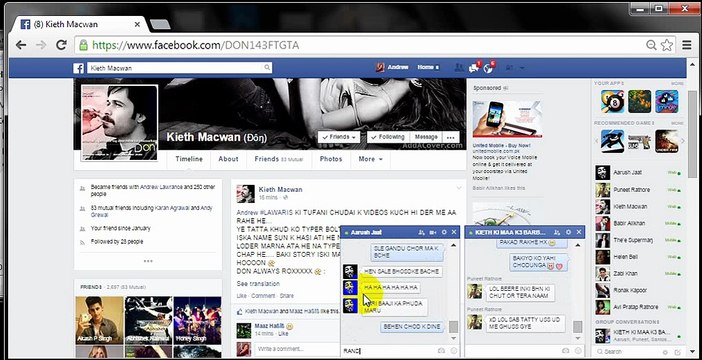The height and width of the screenshot is (360, 702).
Task: Close the KIETH KI MAA group chat window
Action: [x=579, y=232]
